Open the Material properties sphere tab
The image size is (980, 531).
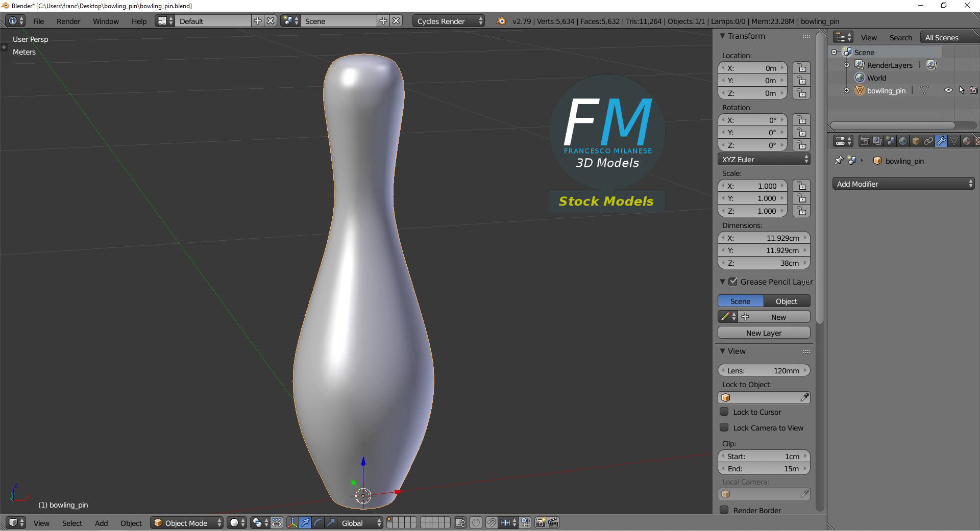click(967, 141)
